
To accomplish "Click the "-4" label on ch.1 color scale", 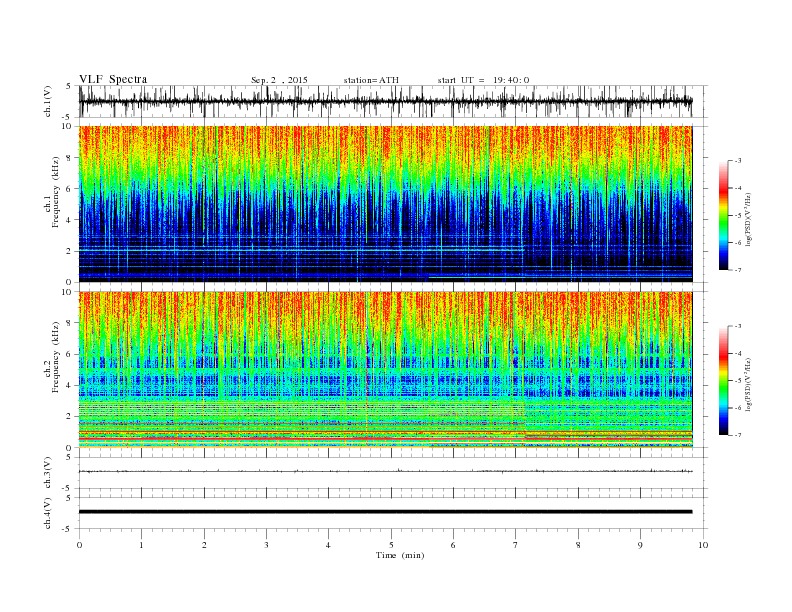I will pyautogui.click(x=738, y=188).
